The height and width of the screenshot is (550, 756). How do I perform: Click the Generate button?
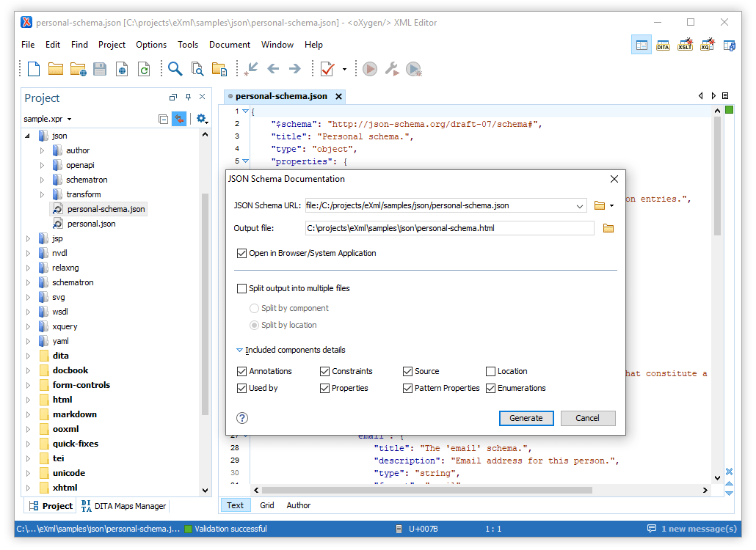(526, 418)
